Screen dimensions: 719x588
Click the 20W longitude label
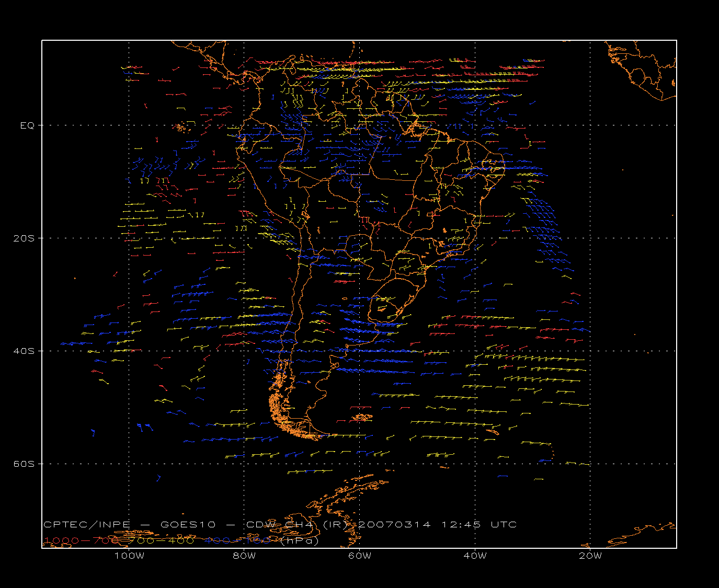point(590,556)
